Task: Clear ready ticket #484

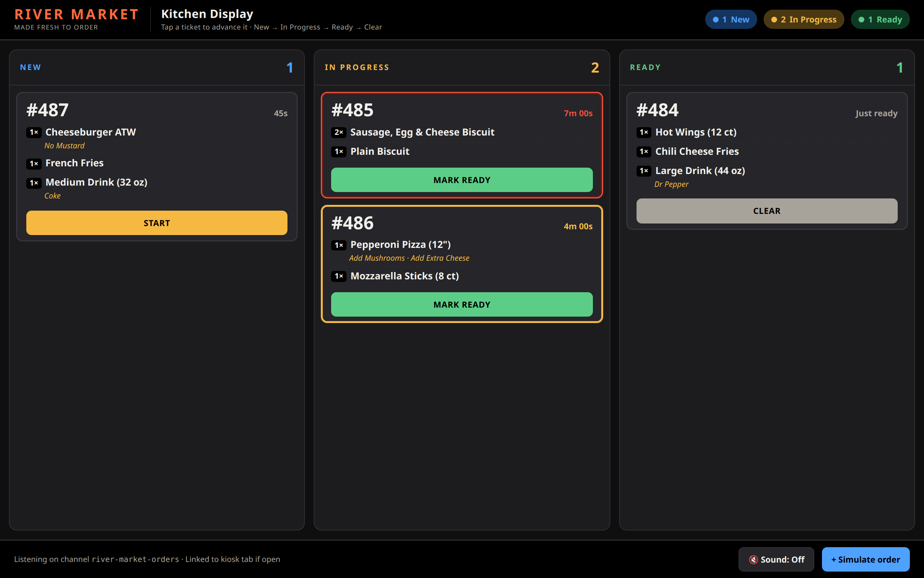Action: click(767, 211)
